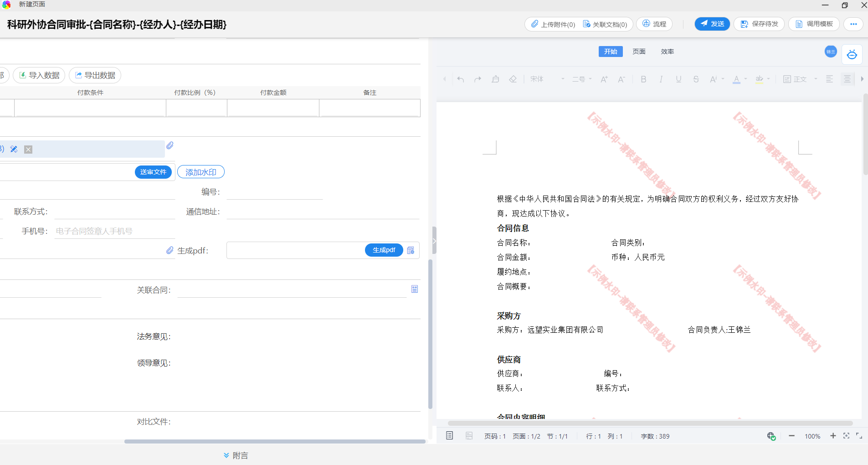Open the 流程 workflow button
This screenshot has width=868, height=465.
654,24
